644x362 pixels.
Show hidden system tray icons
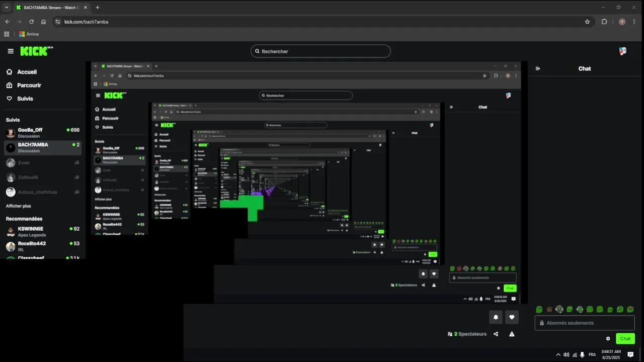(x=557, y=354)
